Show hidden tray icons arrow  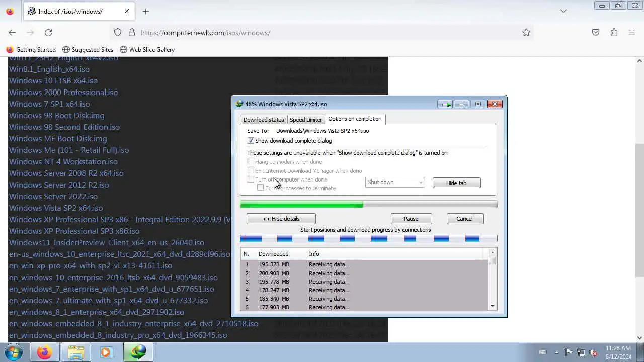pyautogui.click(x=556, y=352)
